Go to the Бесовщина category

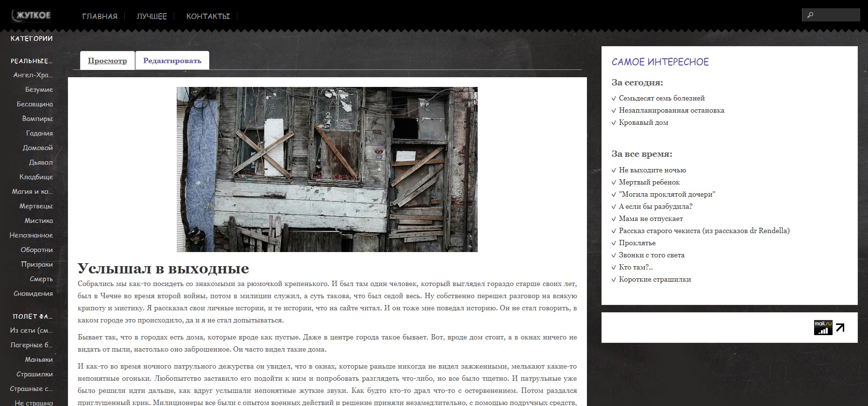click(35, 104)
